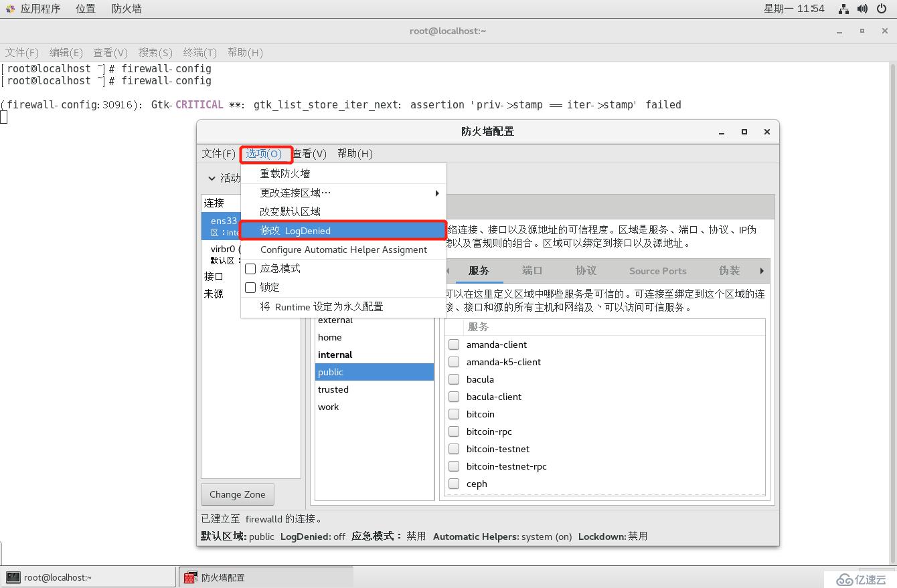897x588 pixels.
Task: Click the network status icon in top panel
Action: tap(843, 9)
